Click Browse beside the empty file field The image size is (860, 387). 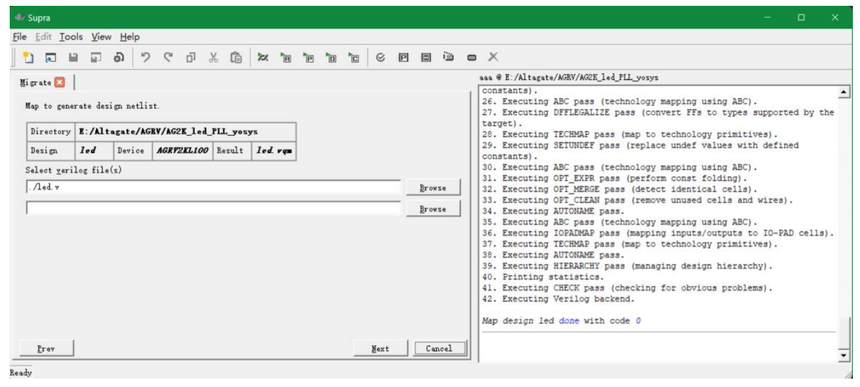click(433, 209)
